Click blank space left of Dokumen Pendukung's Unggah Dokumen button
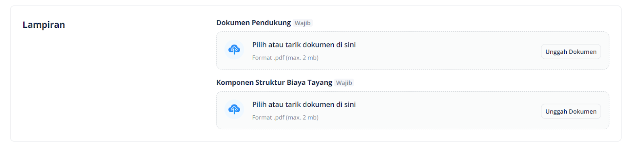This screenshot has width=644, height=149. click(447, 51)
